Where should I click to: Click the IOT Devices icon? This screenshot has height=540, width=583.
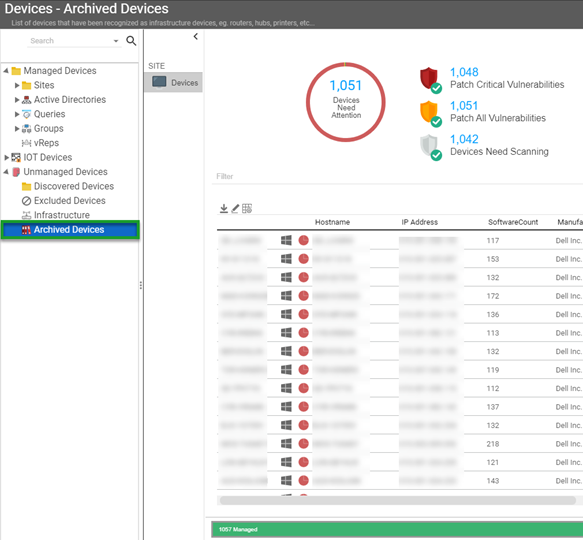click(x=16, y=157)
